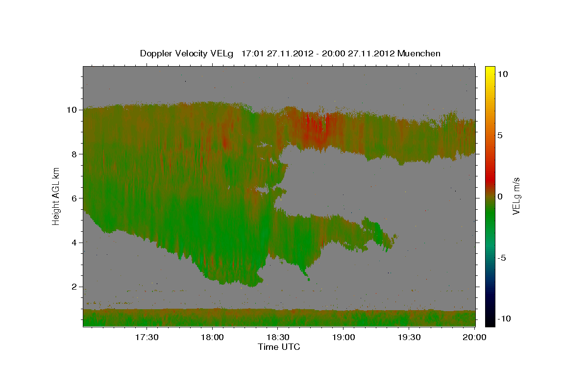Image resolution: width=588 pixels, height=392 pixels.
Task: Click the green near-surface layer below 1 km
Action: (x=279, y=318)
